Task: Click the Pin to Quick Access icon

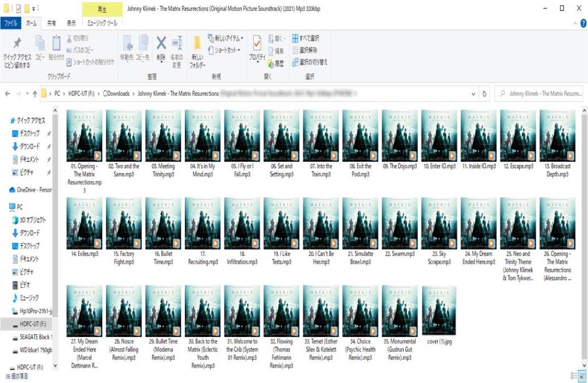Action: click(17, 45)
